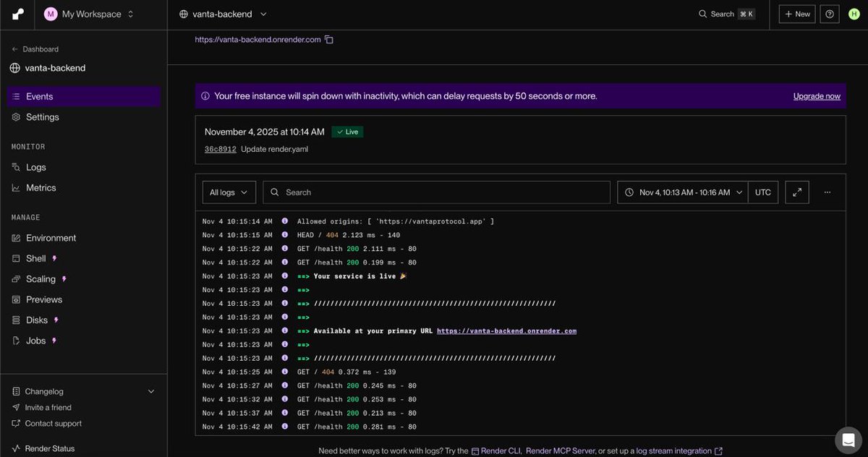
Task: Open the Nov 4 time range dropdown
Action: pos(683,192)
